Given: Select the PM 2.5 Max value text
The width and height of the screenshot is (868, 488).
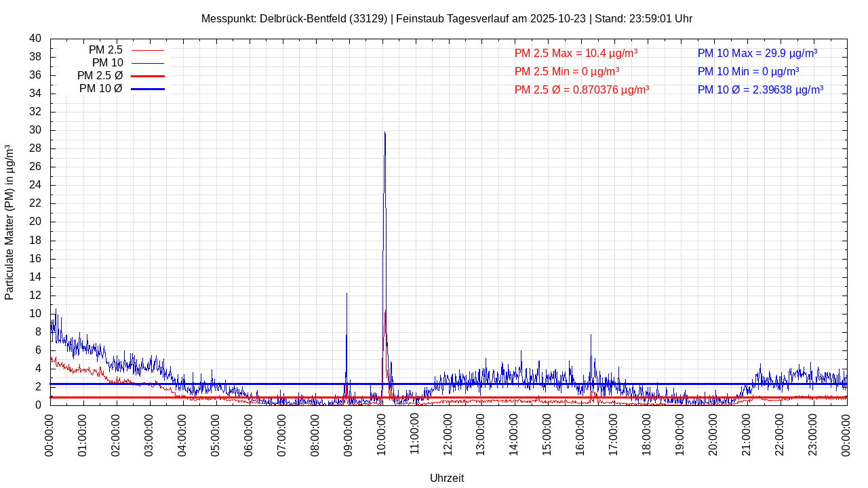Looking at the screenshot, I should pyautogui.click(x=576, y=54).
